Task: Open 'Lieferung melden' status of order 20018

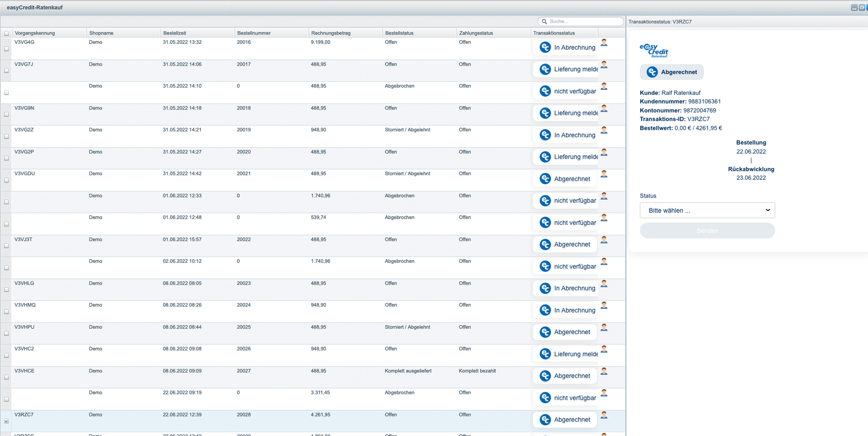Action: click(x=565, y=113)
